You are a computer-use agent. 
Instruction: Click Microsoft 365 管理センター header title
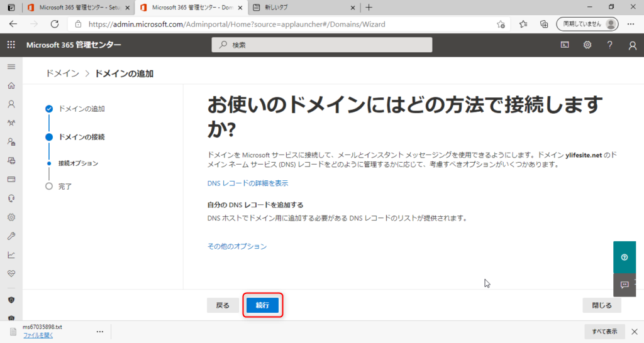pyautogui.click(x=74, y=45)
